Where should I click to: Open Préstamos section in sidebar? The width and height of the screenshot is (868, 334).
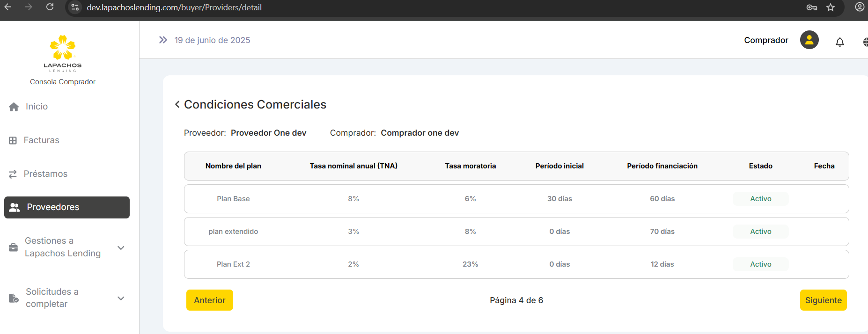tap(45, 174)
